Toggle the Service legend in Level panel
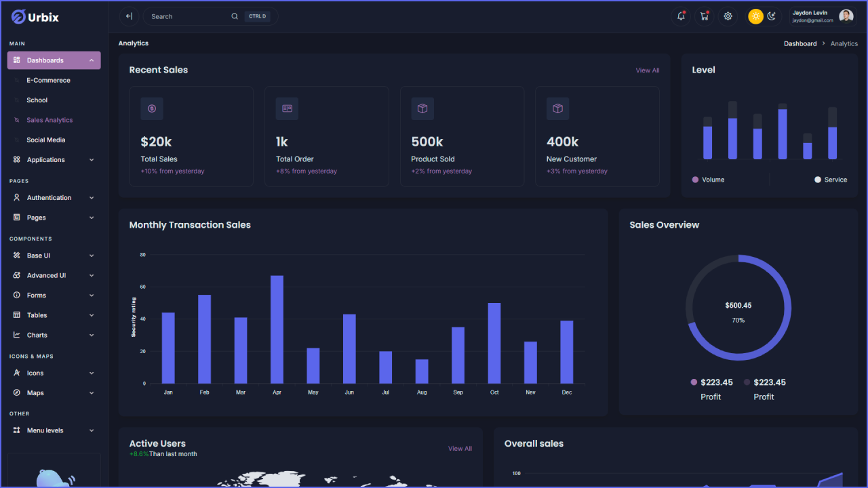The width and height of the screenshot is (868, 488). point(831,180)
